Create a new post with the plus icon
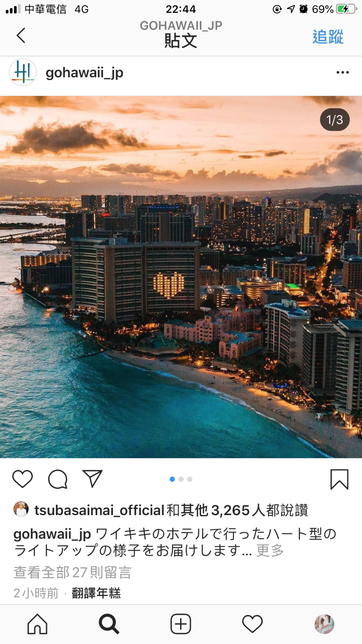362x644 pixels. click(181, 624)
